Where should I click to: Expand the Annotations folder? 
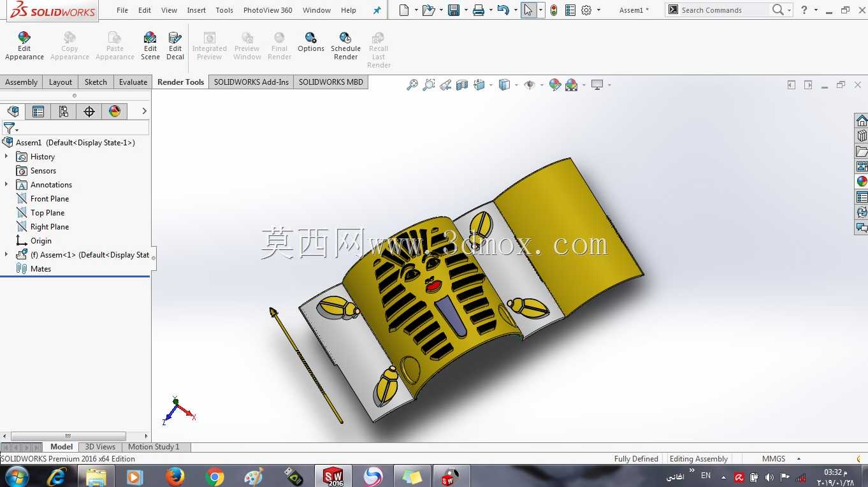(x=6, y=184)
